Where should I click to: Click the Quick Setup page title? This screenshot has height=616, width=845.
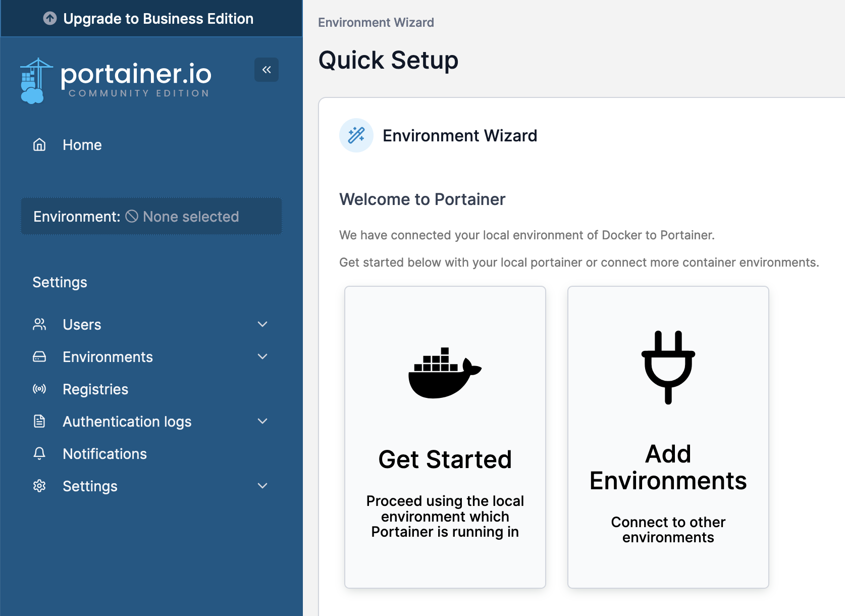[x=388, y=60]
